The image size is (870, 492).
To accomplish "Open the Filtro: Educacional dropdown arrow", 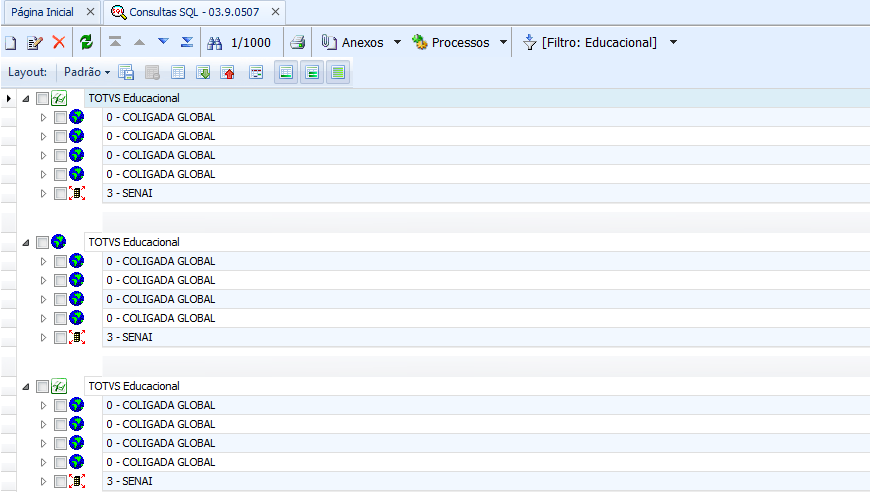I will click(673, 42).
